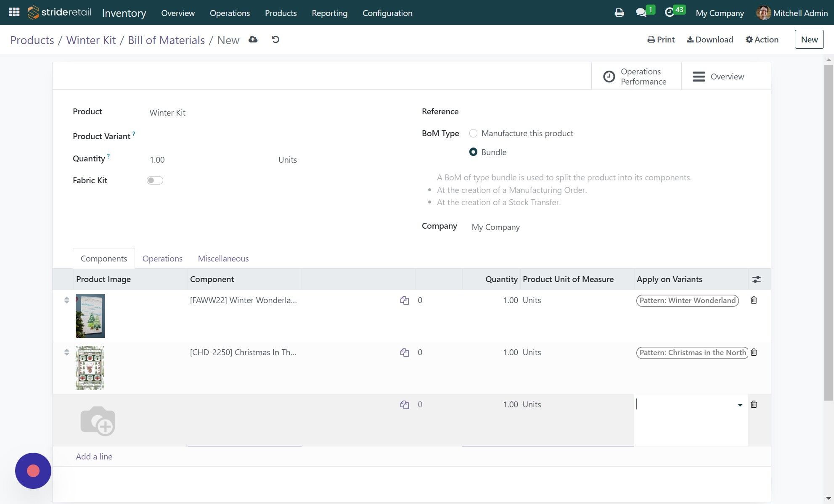Click Pattern: Winter Wonderland variant tag
834x504 pixels.
tap(687, 301)
